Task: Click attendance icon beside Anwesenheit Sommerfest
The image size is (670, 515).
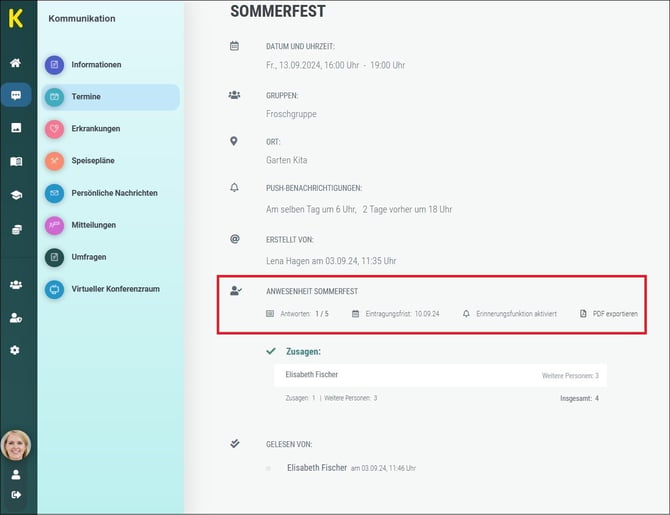Action: click(x=235, y=291)
